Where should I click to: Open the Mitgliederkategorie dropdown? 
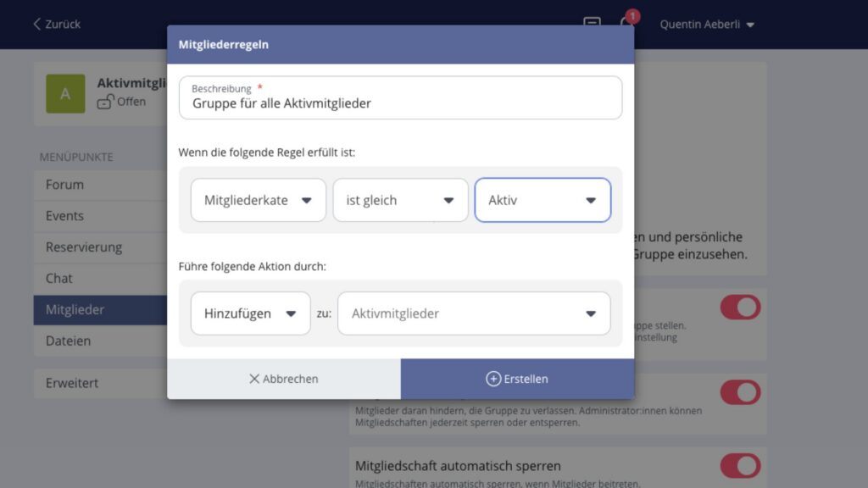click(x=258, y=200)
